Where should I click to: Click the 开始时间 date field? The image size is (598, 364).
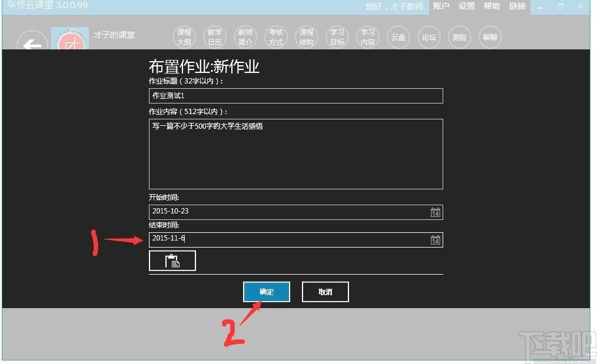(296, 212)
